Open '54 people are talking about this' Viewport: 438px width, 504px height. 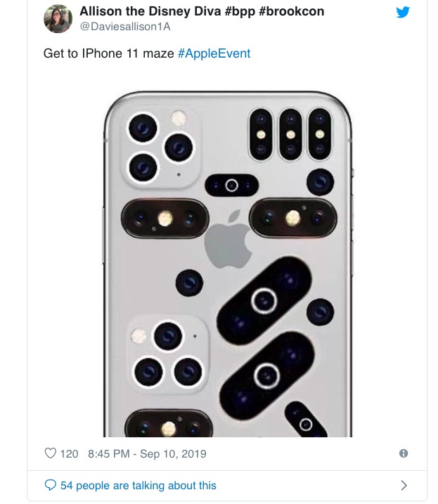point(139,485)
